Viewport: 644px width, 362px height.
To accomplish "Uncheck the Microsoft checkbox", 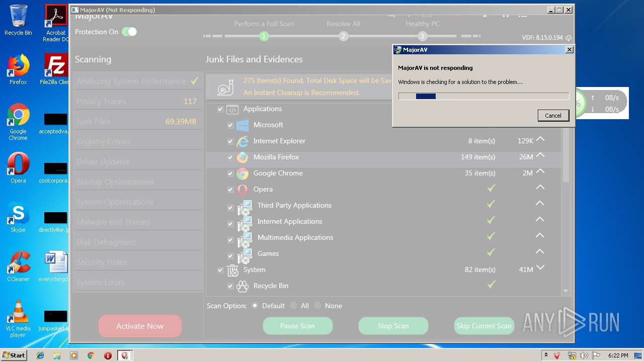I will click(x=230, y=125).
